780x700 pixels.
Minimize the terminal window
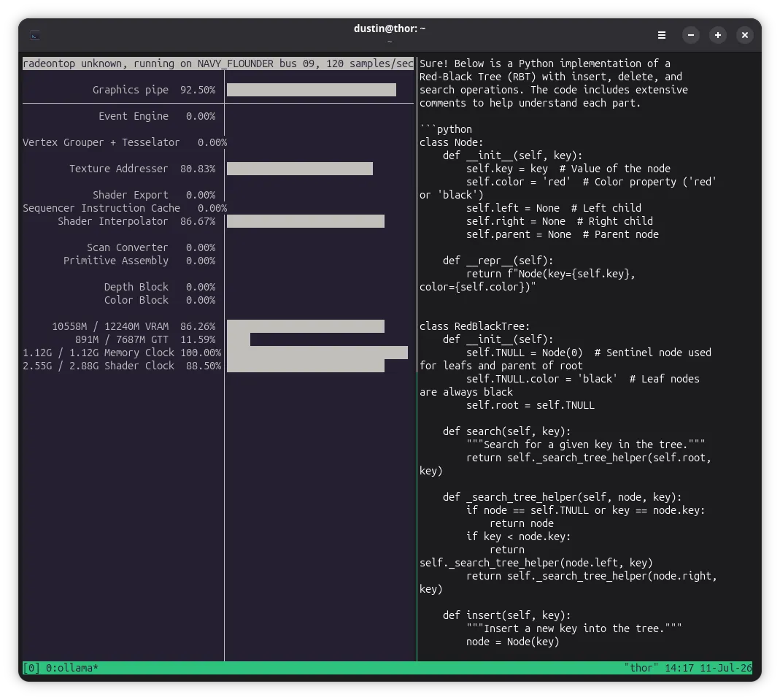[690, 35]
